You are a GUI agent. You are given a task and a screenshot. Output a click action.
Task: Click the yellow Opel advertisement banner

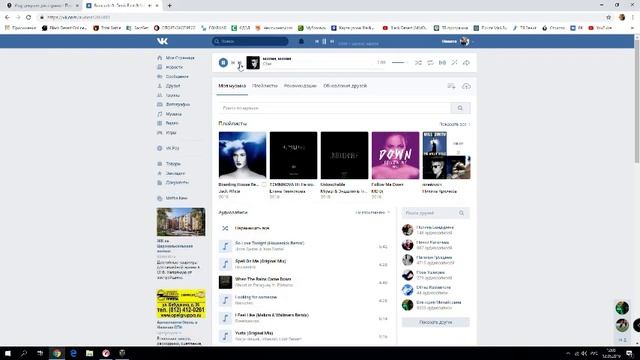181,304
